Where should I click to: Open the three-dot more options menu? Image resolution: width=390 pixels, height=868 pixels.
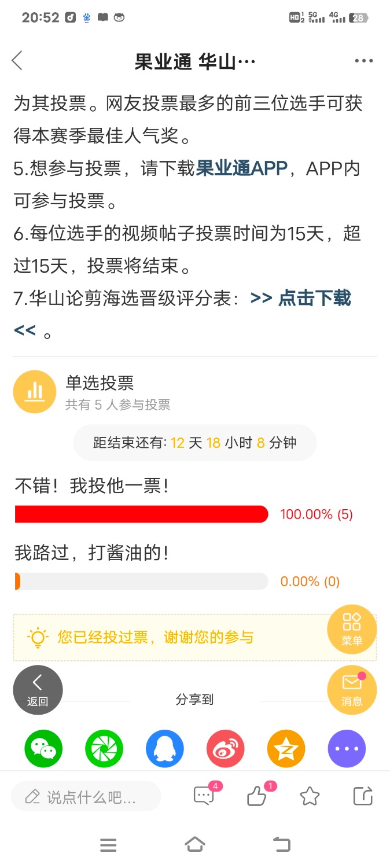click(x=363, y=61)
